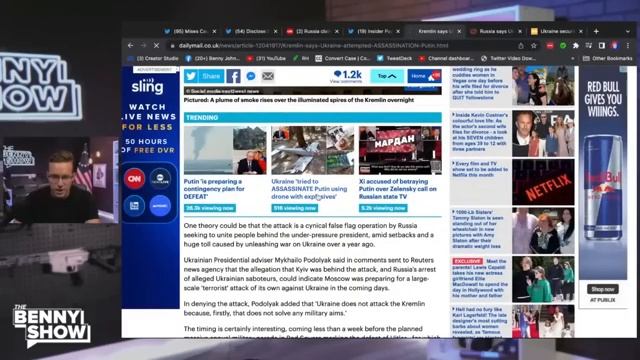Open 'Ukraine tried to ASSASSINATE Putin' headline
Screen dimensions: 640x360
[x=309, y=189]
